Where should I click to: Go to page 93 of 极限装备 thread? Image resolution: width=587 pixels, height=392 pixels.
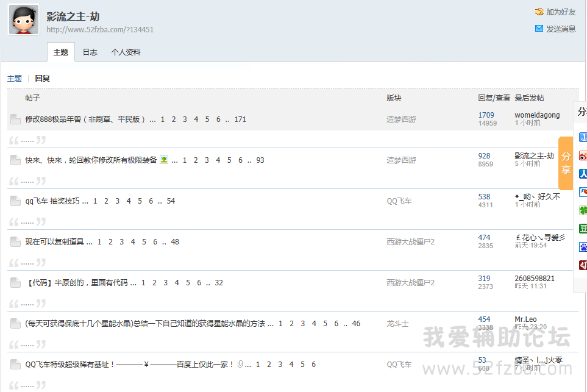260,160
